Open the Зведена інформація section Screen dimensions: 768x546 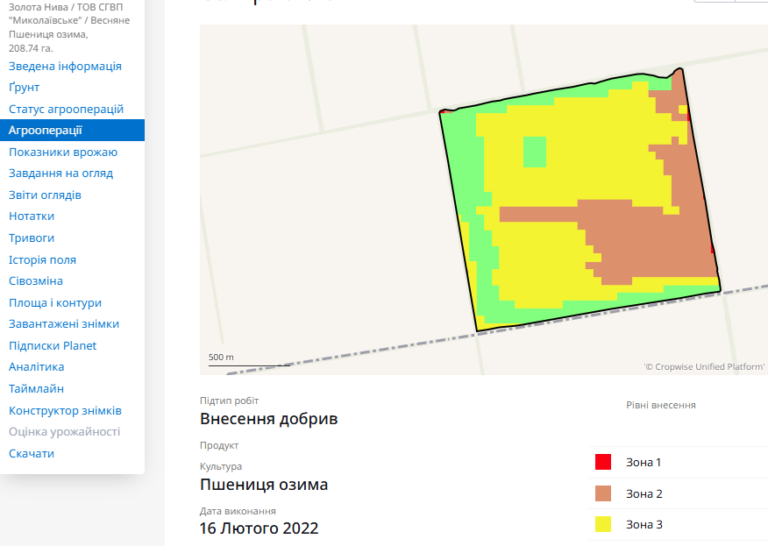[65, 66]
